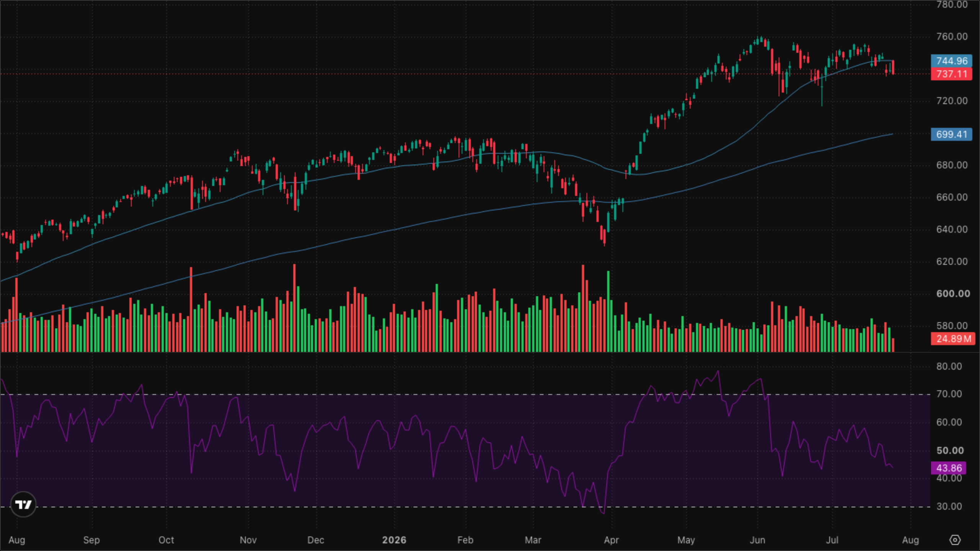This screenshot has width=980, height=551.
Task: Click the bold 50.00 RSI axis label
Action: pos(950,450)
